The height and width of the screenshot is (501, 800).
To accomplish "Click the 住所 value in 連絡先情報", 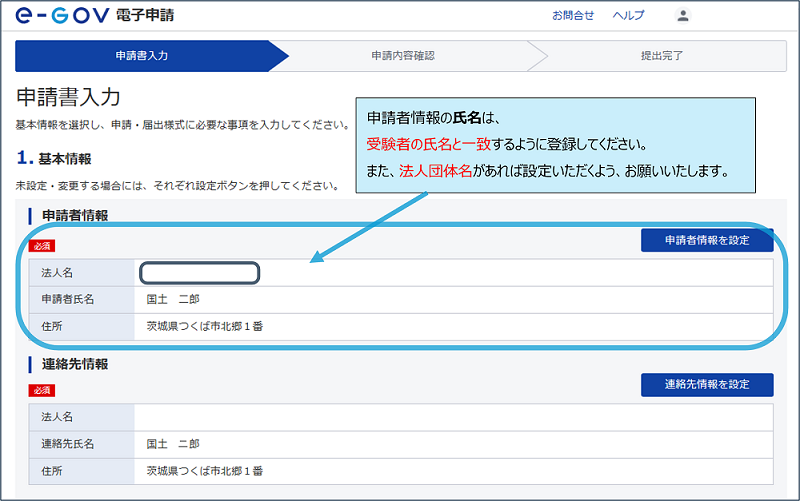I will 205,471.
